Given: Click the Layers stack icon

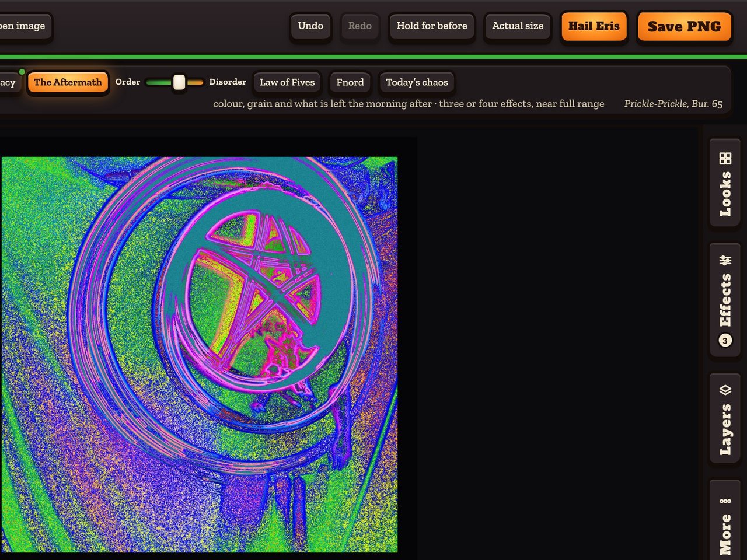Looking at the screenshot, I should coord(725,390).
